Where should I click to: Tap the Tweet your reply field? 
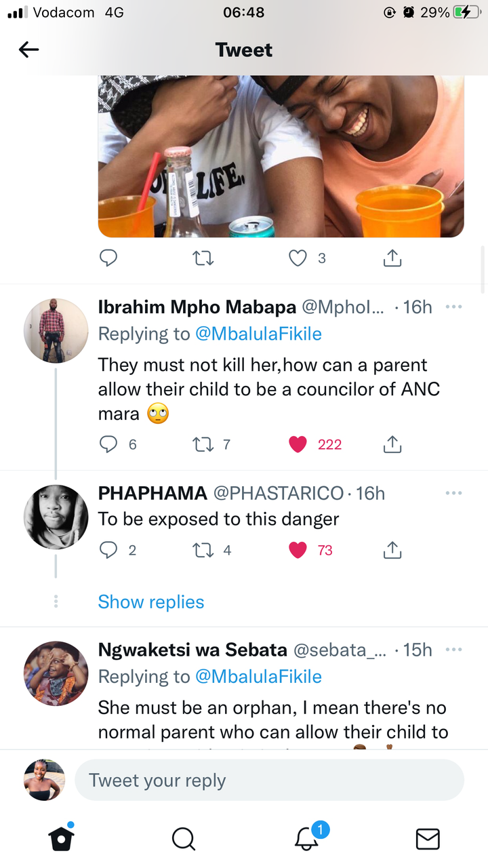pyautogui.click(x=269, y=780)
